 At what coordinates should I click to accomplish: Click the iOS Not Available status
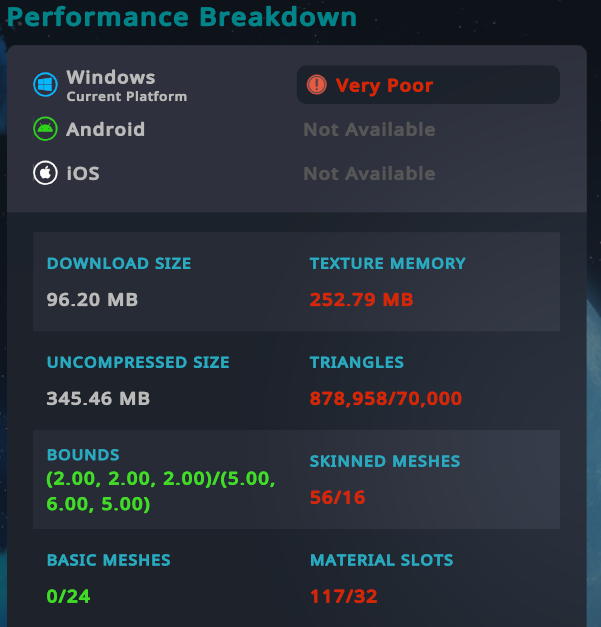[x=369, y=174]
